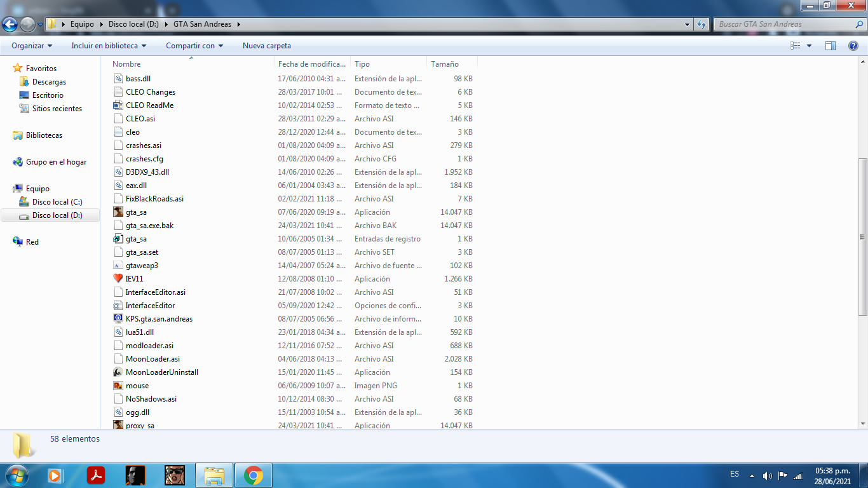Click the eax.dll file icon
The width and height of the screenshot is (868, 488).
(118, 186)
